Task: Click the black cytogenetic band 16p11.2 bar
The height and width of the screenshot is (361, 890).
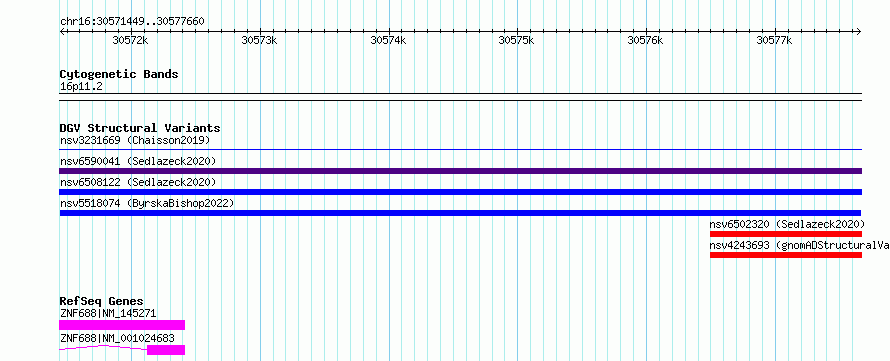Action: tap(460, 97)
